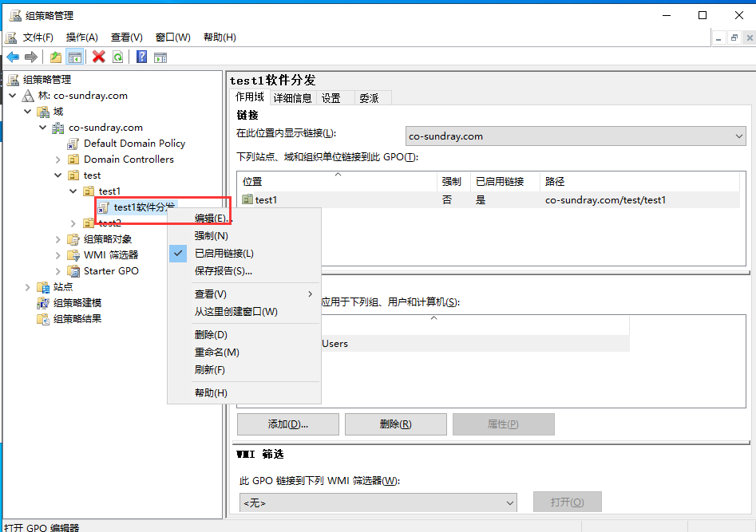Collapse the co-sundray.com domain node
This screenshot has width=756, height=532.
(43, 128)
